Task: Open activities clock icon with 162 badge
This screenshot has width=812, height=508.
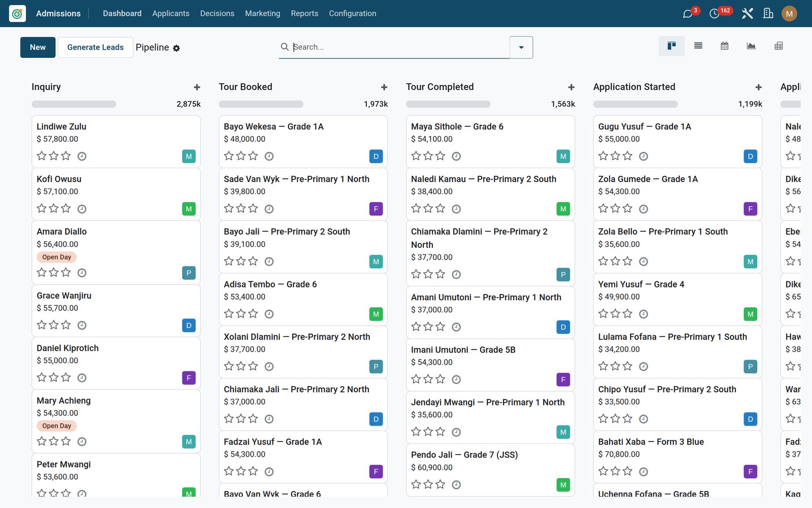Action: [x=714, y=14]
